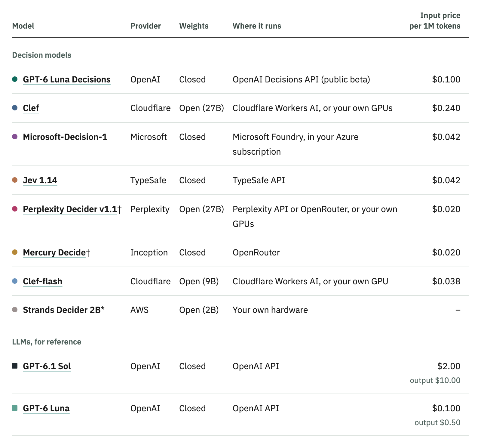Click the dark square beside GPT-6.1 Sol

click(15, 366)
